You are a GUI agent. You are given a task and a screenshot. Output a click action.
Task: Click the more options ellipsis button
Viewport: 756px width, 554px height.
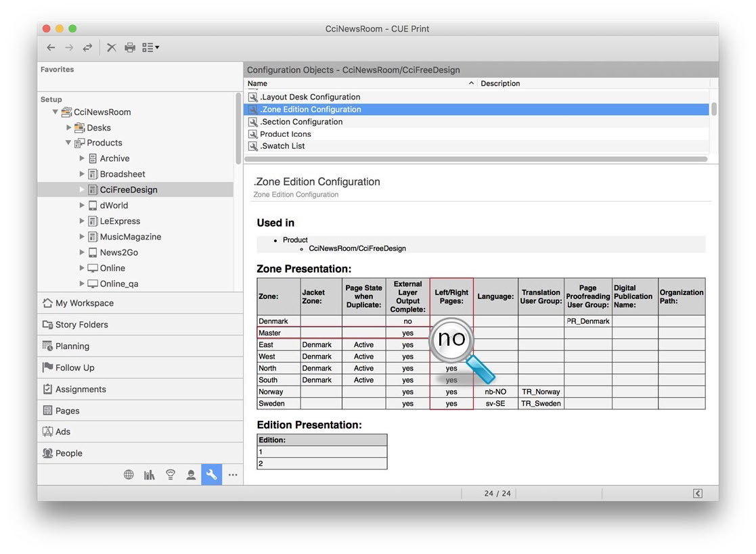point(233,475)
